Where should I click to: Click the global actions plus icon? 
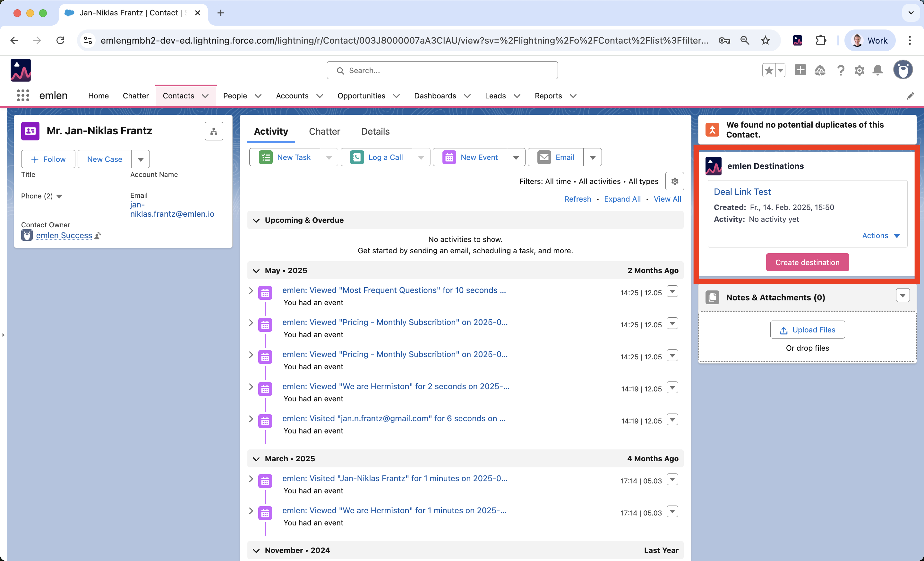(x=800, y=70)
